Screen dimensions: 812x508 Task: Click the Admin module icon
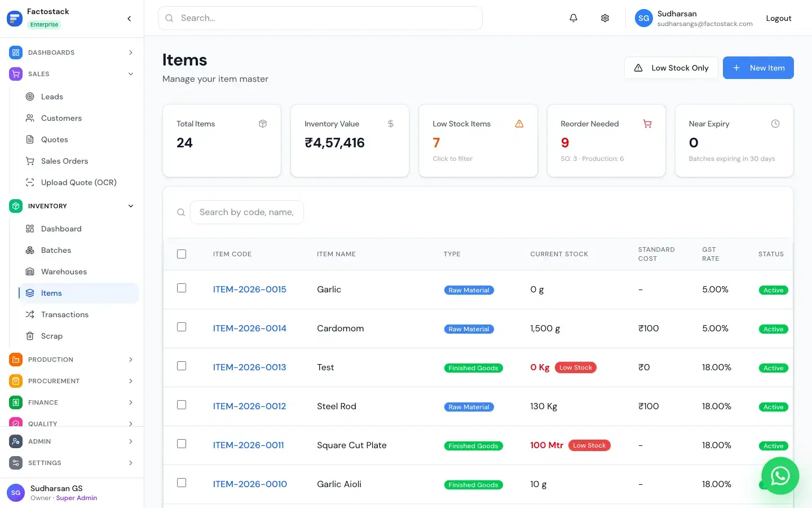coord(16,441)
